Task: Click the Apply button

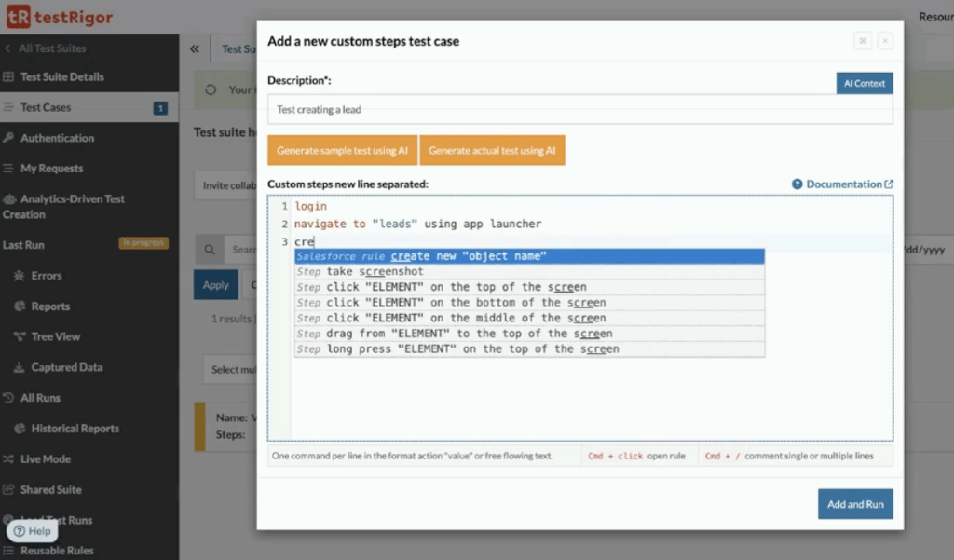Action: click(x=215, y=285)
